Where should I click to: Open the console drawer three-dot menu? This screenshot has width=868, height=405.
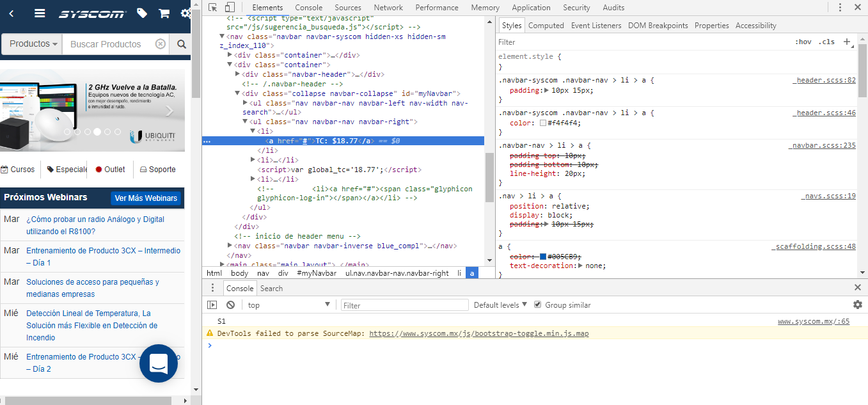point(213,288)
